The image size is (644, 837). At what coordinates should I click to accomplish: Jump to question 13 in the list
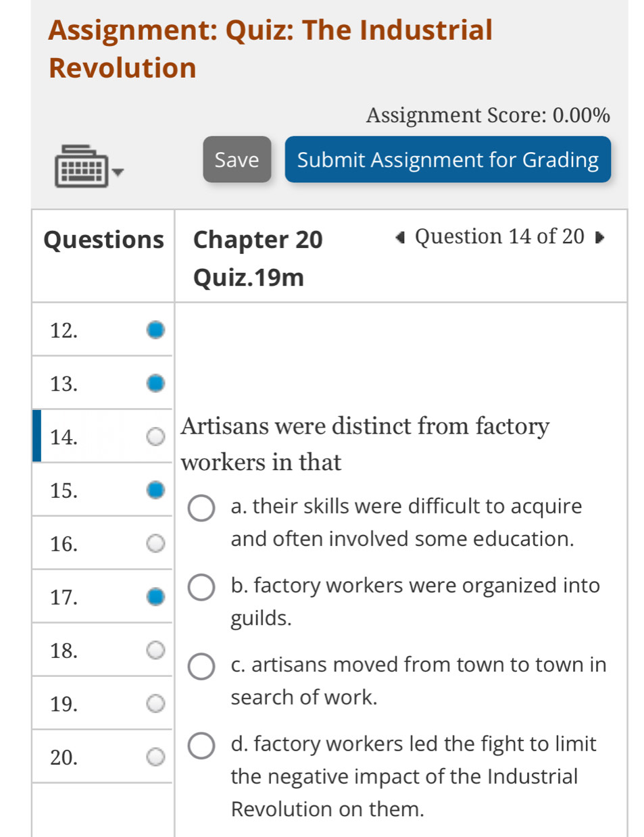coord(63,383)
